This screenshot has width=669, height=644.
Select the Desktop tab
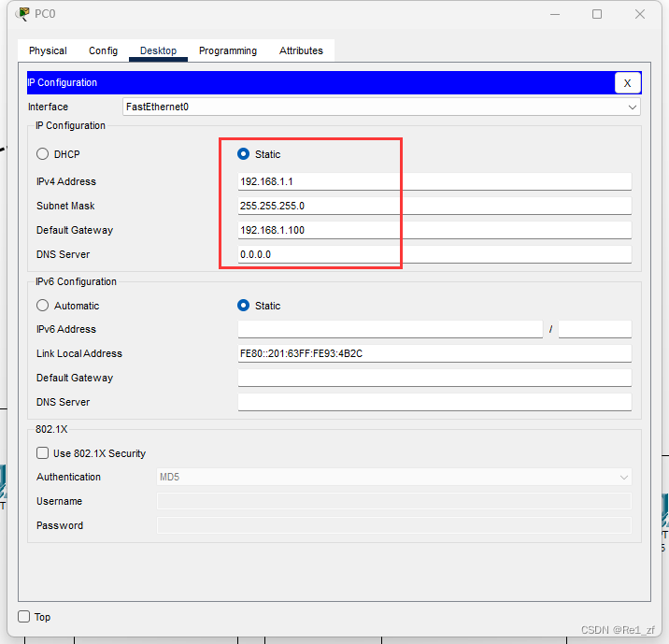point(158,50)
